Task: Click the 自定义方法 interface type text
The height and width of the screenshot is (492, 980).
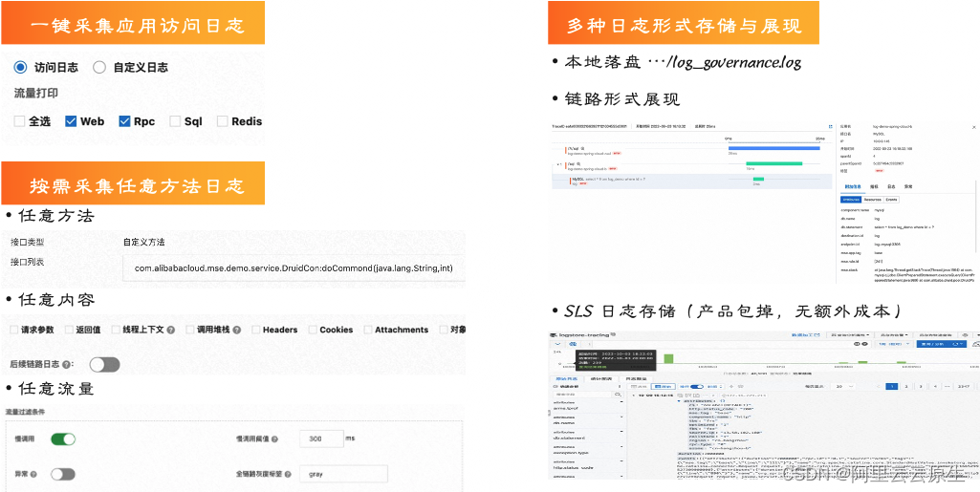Action: coord(144,242)
